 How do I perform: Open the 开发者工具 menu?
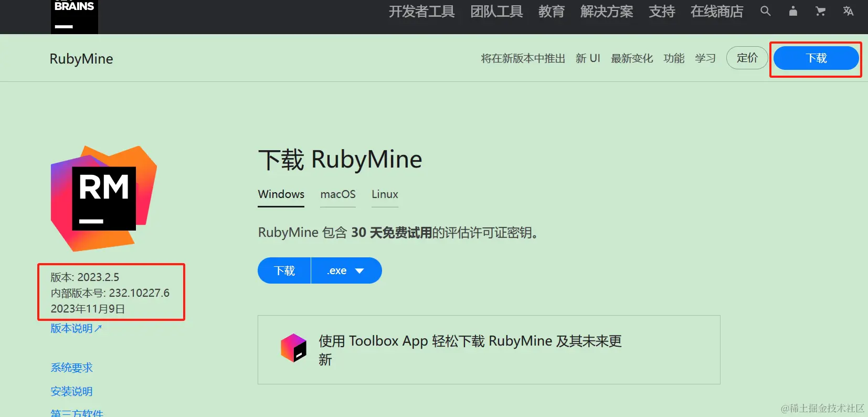click(421, 12)
